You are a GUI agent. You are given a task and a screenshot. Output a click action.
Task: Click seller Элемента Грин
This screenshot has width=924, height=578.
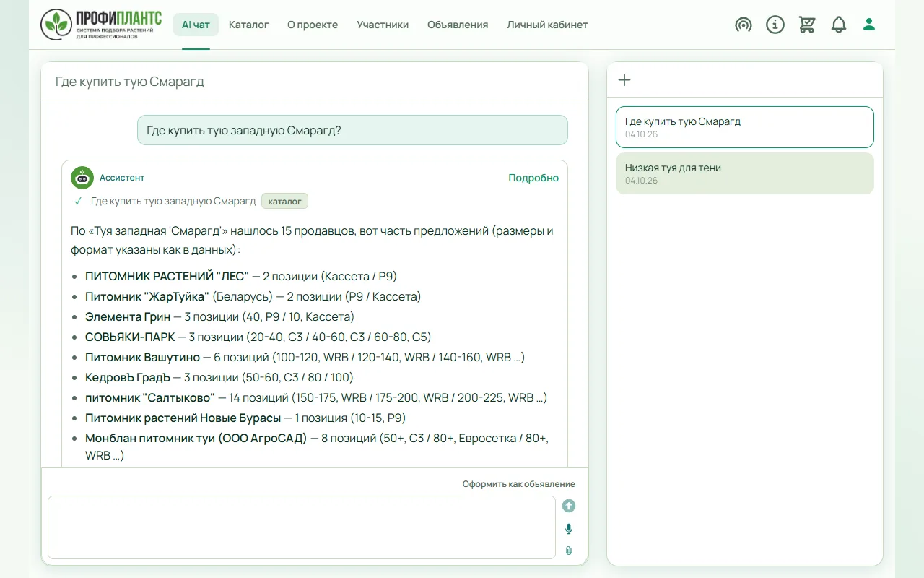tap(128, 316)
